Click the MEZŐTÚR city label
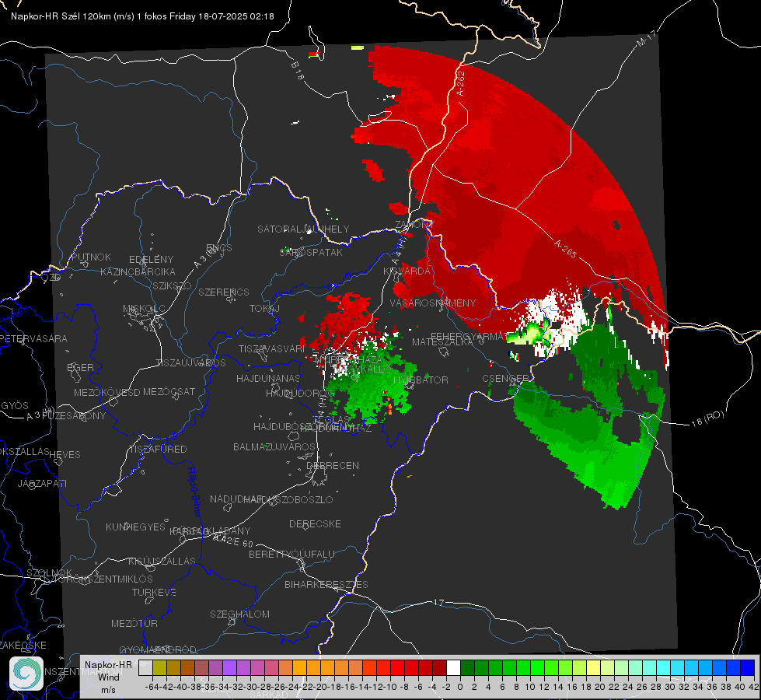This screenshot has width=761, height=700. [x=134, y=623]
